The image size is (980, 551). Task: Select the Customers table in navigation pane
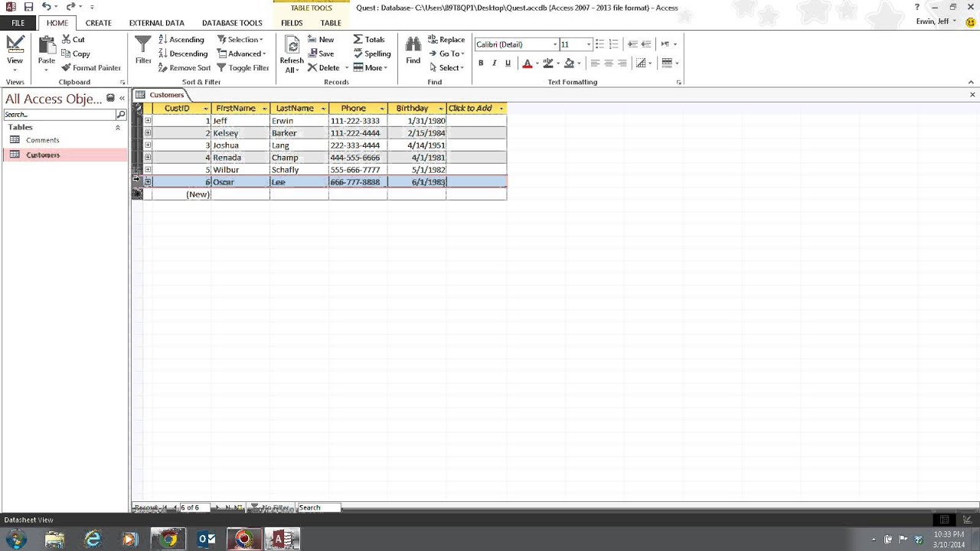(x=43, y=155)
